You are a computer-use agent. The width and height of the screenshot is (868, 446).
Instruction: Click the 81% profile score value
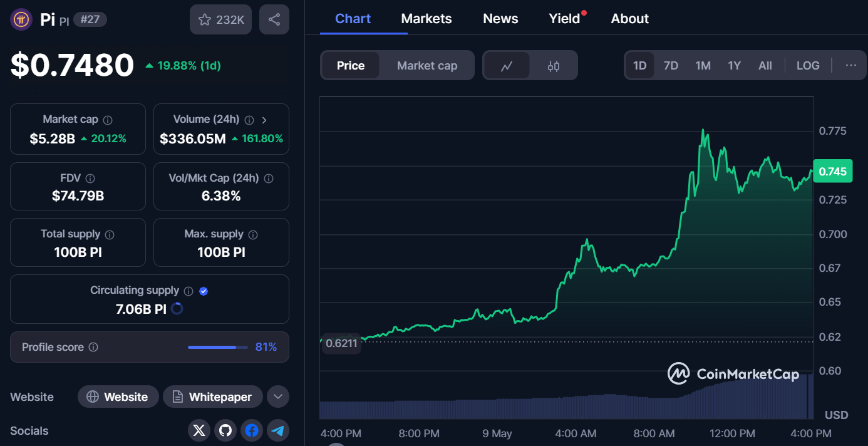(x=266, y=347)
